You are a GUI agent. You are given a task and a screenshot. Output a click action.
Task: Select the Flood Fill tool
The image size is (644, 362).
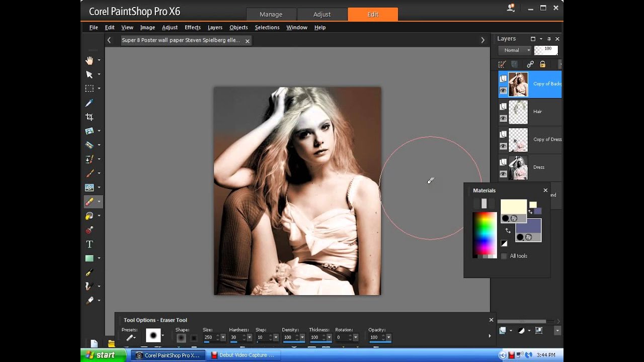[90, 216]
